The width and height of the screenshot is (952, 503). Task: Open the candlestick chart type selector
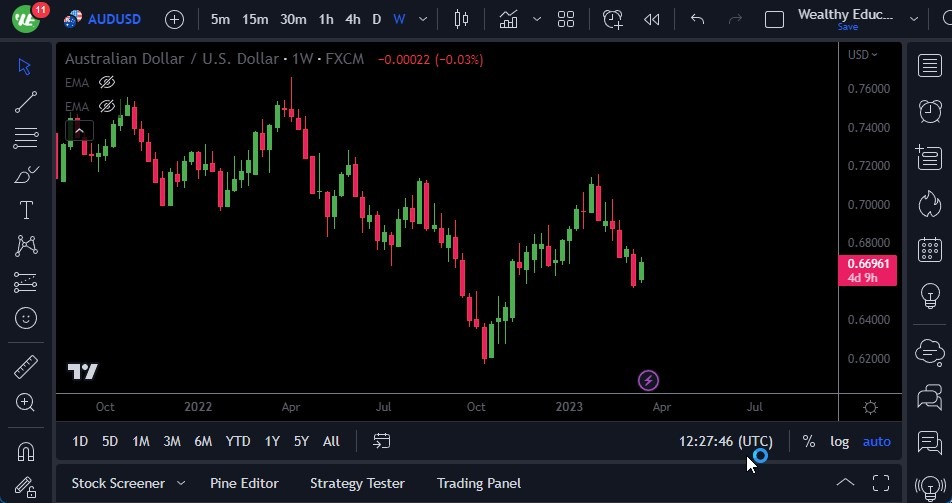pos(461,19)
